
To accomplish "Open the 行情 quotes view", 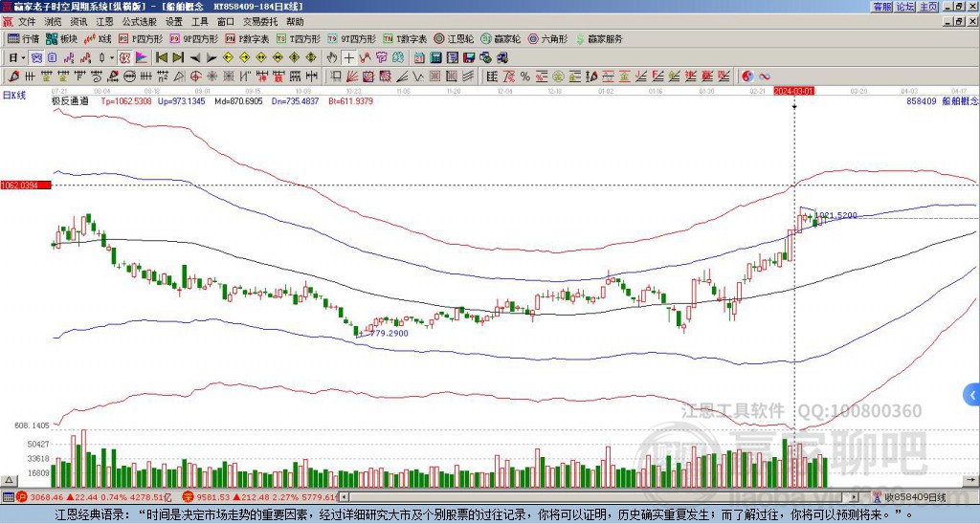I will [x=24, y=38].
